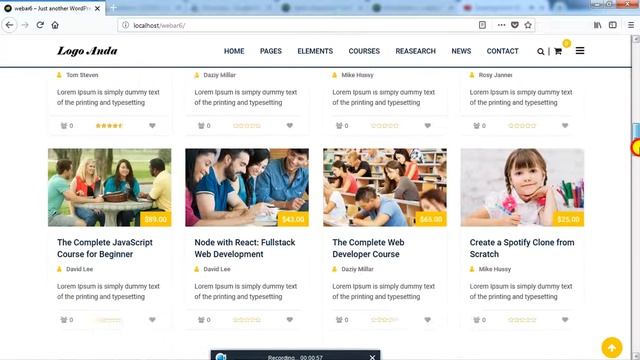
Task: Open Create a Spotify Clone from Scratch title
Action: coord(522,248)
